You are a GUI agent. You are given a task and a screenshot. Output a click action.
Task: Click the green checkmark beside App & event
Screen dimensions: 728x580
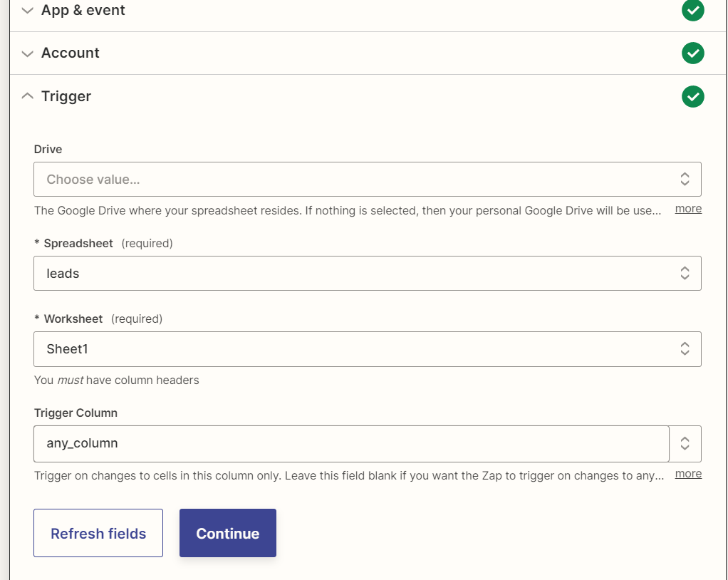coord(692,10)
